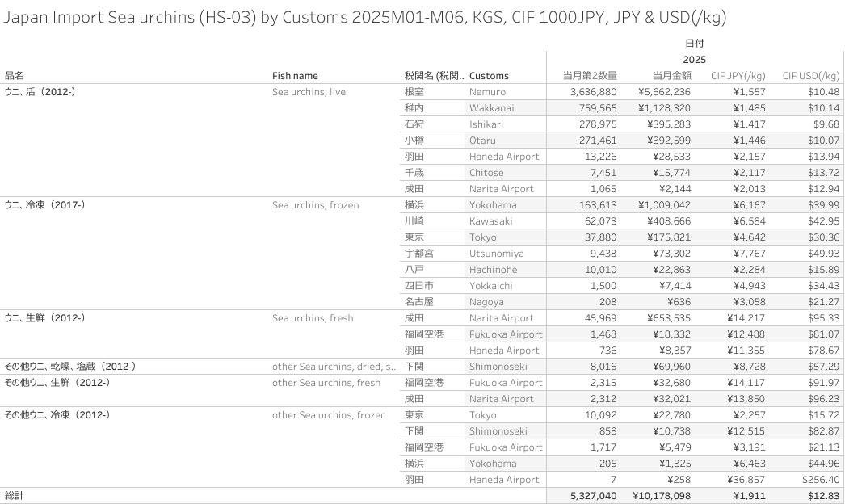845x504 pixels.
Task: Select the USD price $91.97
Action: [823, 384]
